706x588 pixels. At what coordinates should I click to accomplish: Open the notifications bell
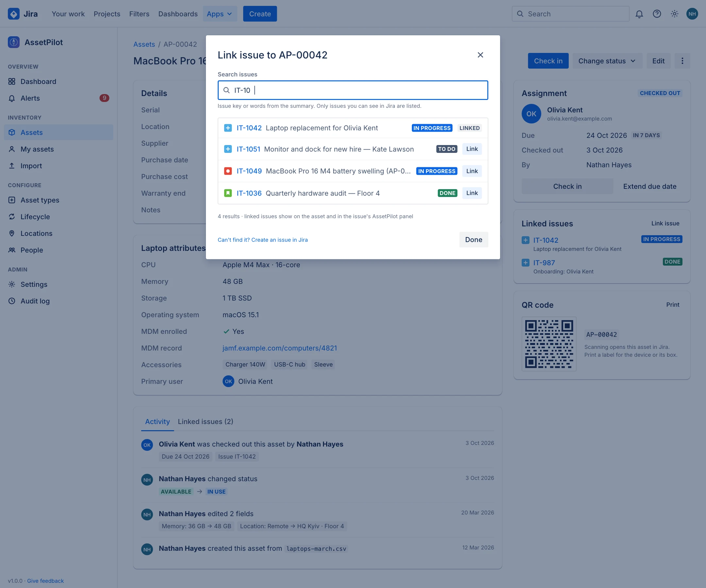639,14
